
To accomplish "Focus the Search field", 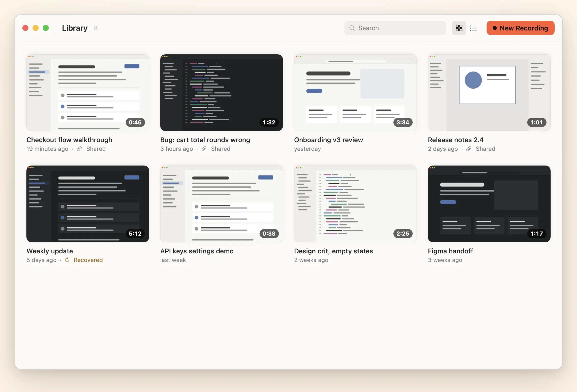I will (x=395, y=28).
